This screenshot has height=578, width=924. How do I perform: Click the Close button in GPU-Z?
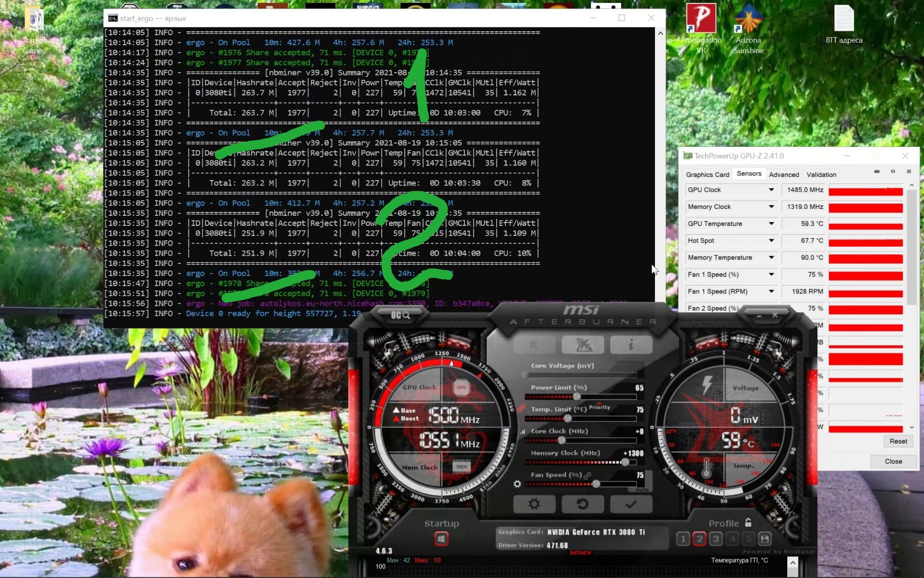(x=893, y=461)
